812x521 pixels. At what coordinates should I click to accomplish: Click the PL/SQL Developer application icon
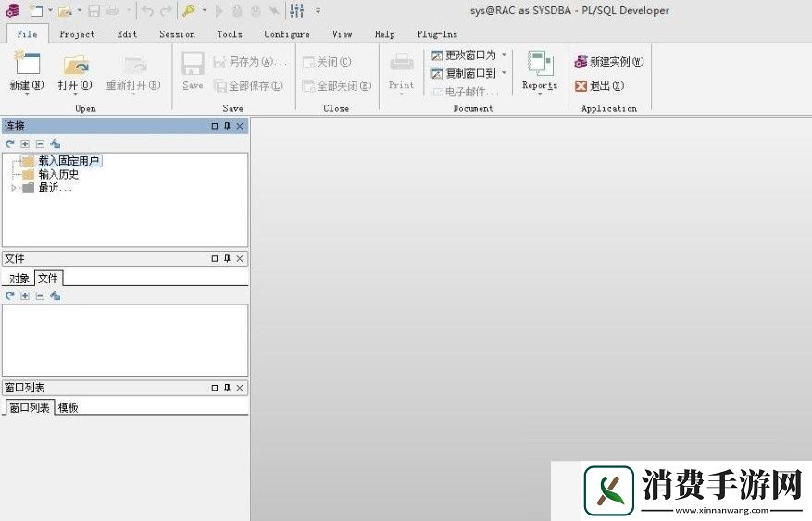pyautogui.click(x=12, y=10)
